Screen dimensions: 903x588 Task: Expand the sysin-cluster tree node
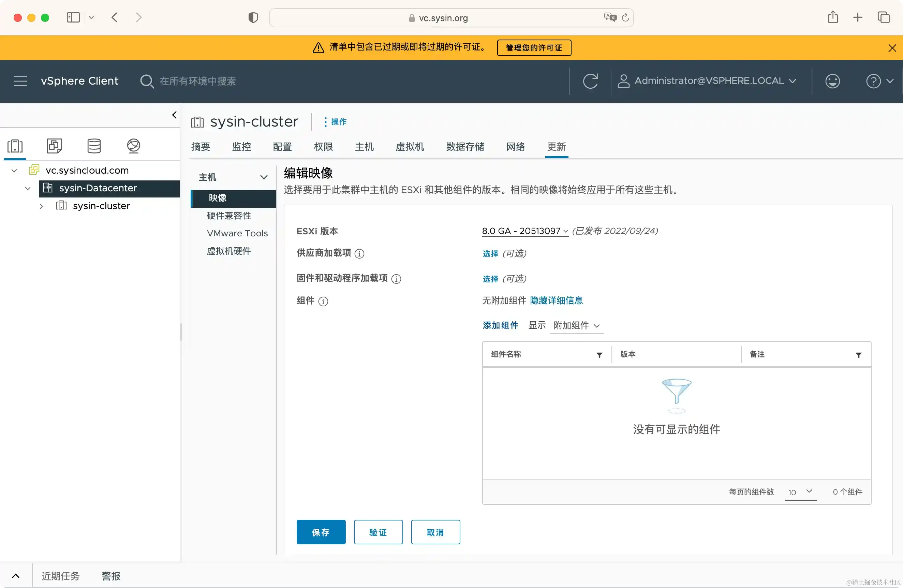[x=41, y=206]
